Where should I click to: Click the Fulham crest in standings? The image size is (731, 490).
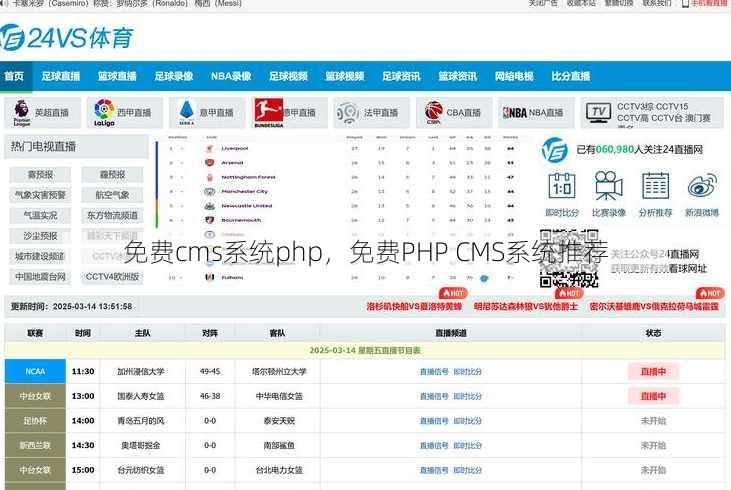(x=209, y=277)
